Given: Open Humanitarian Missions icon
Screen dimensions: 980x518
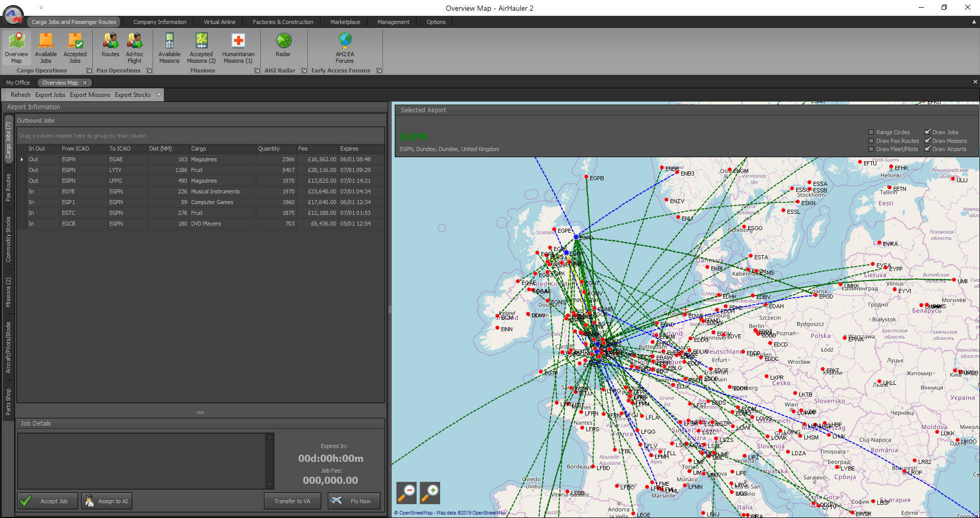Looking at the screenshot, I should coord(238,48).
